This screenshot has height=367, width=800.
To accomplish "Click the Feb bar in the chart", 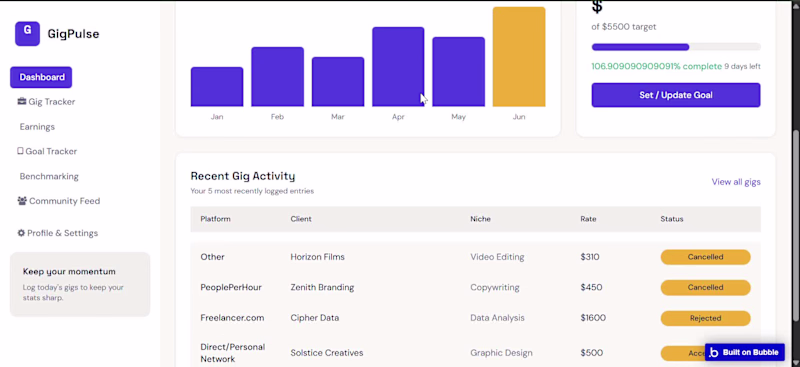I will pyautogui.click(x=278, y=77).
